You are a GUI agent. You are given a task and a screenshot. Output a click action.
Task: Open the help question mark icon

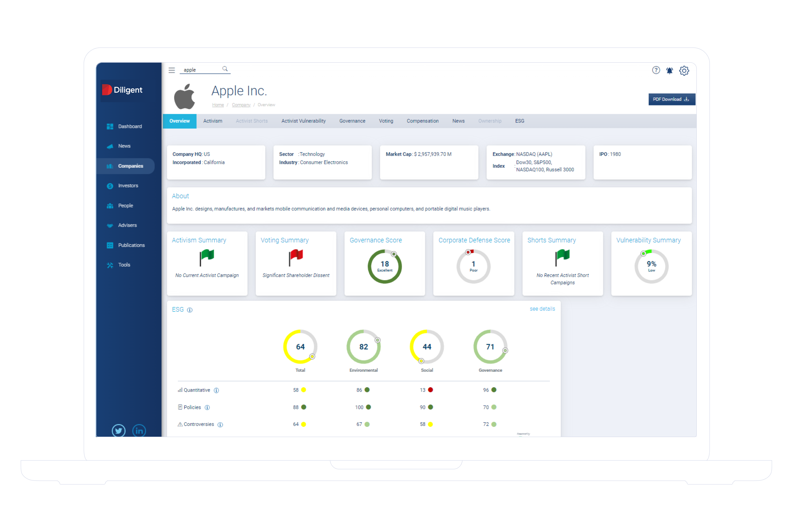(x=656, y=70)
